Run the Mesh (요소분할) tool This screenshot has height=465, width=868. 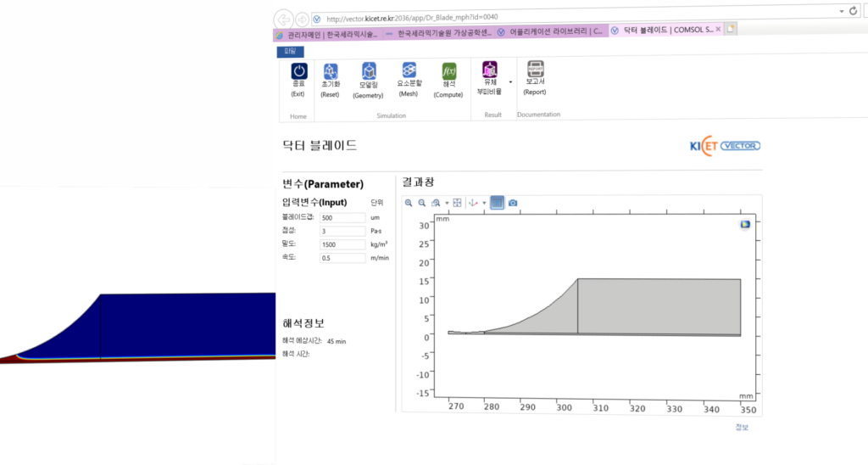[409, 71]
